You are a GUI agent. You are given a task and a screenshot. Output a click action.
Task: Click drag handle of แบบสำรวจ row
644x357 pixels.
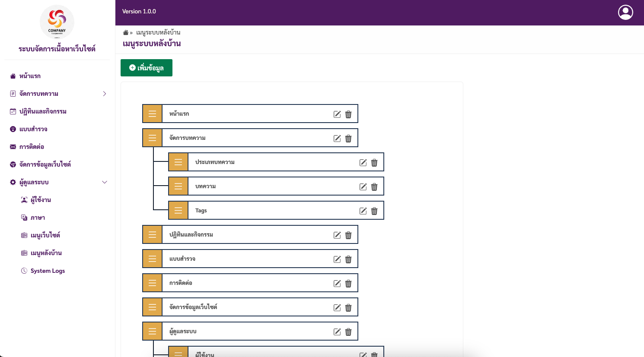pyautogui.click(x=152, y=259)
